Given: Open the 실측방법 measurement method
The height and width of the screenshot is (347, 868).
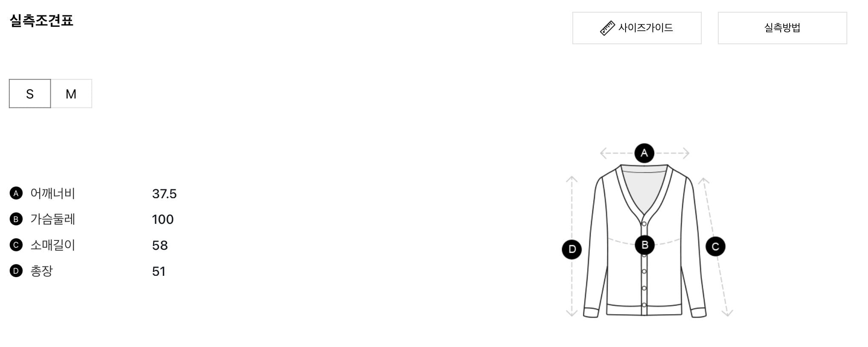Looking at the screenshot, I should coord(782,28).
